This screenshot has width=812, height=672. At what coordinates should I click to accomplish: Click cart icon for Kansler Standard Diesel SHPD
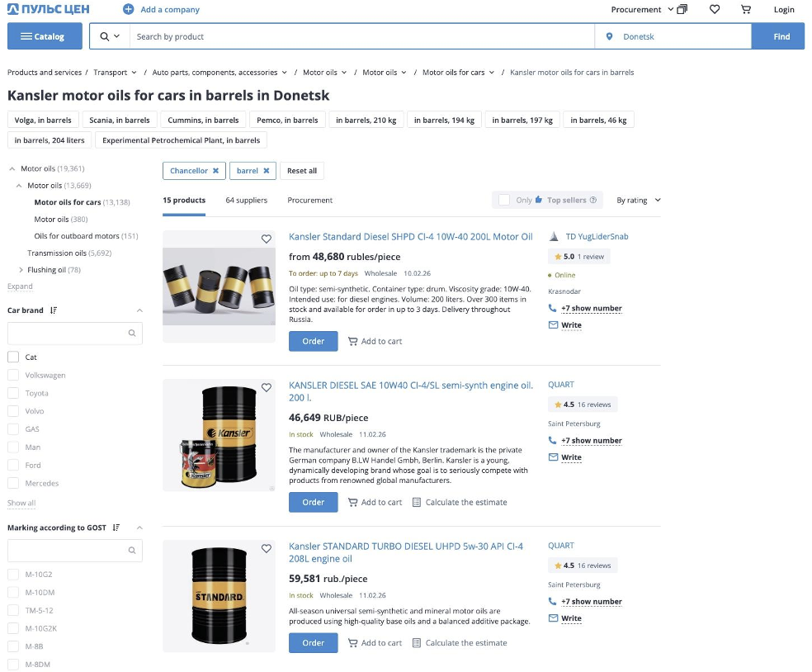(352, 342)
